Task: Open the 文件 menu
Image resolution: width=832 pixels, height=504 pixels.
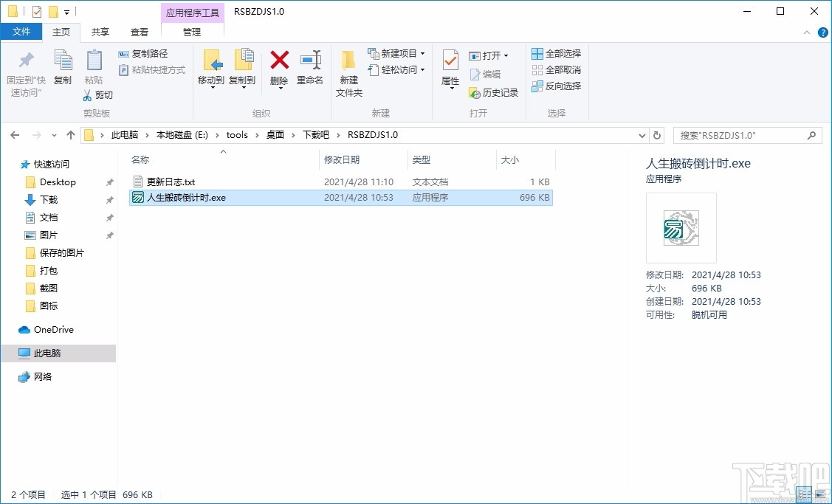Action: pyautogui.click(x=21, y=32)
